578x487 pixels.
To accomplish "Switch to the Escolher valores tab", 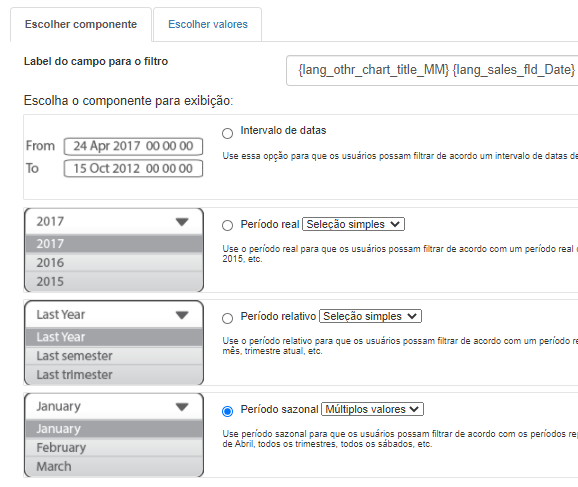I will tap(208, 24).
